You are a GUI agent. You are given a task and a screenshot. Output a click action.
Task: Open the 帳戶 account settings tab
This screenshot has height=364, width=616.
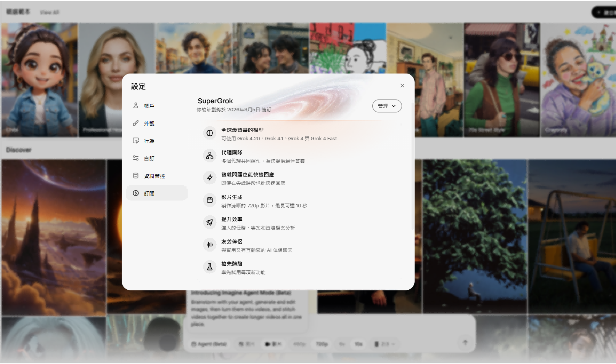(156, 106)
